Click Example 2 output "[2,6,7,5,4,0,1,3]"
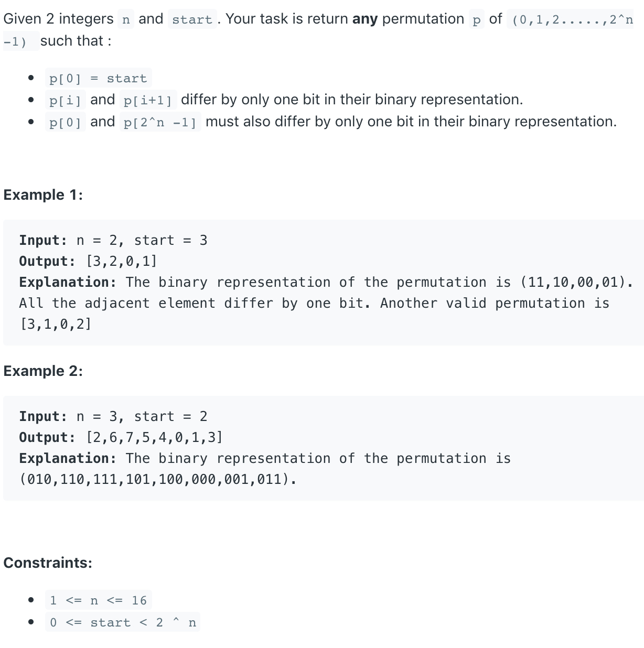 click(154, 437)
